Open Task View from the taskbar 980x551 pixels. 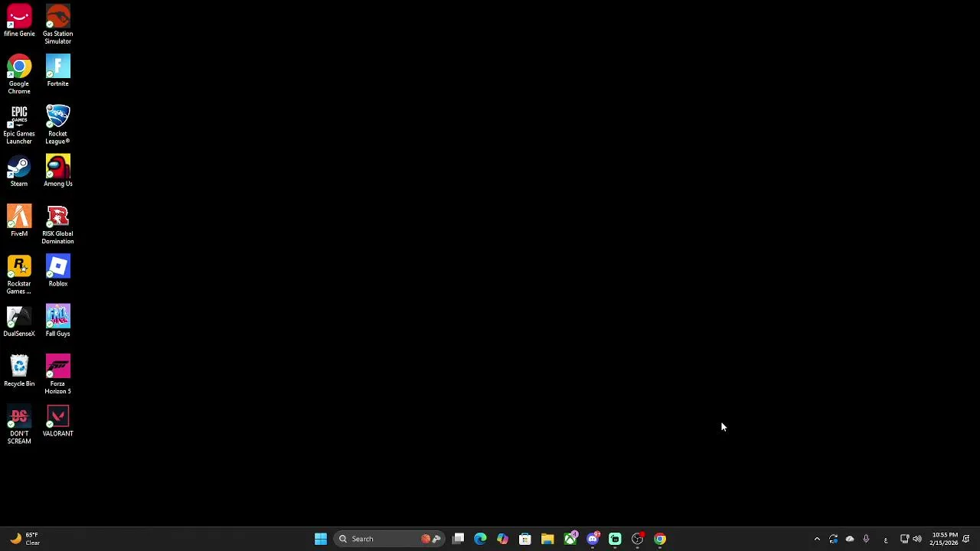tap(458, 539)
